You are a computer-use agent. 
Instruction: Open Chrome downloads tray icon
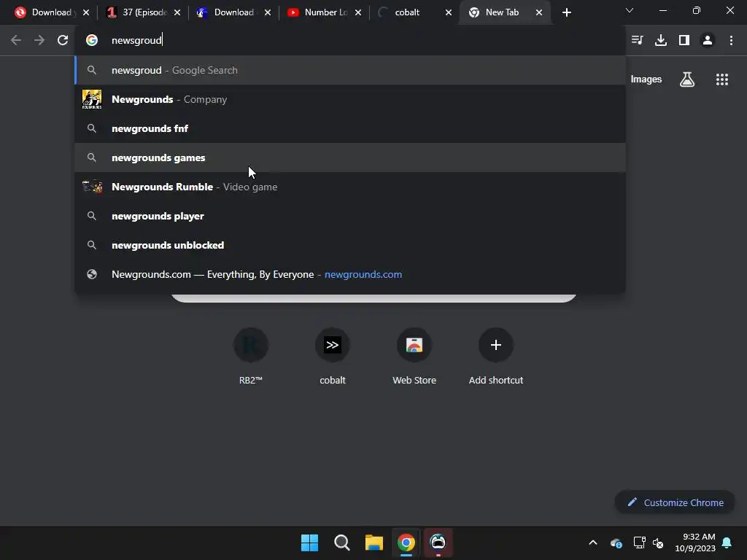click(x=661, y=40)
